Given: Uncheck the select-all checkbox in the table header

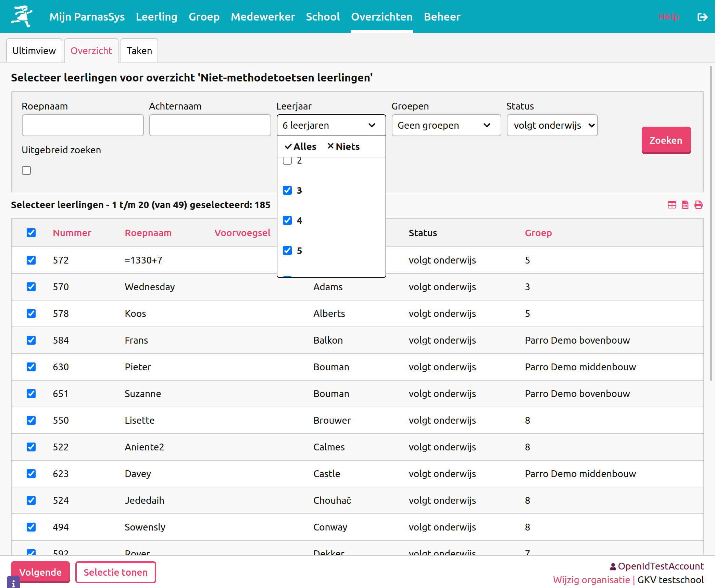Looking at the screenshot, I should click(31, 233).
